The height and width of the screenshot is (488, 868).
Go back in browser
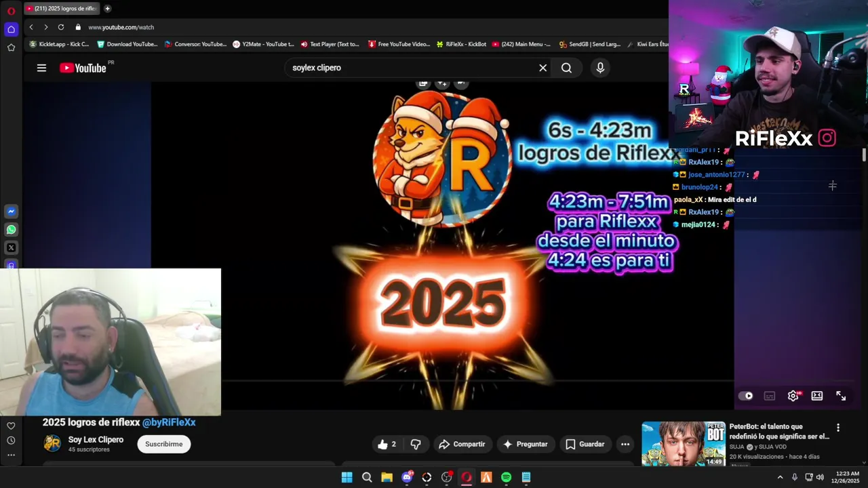[x=31, y=27]
